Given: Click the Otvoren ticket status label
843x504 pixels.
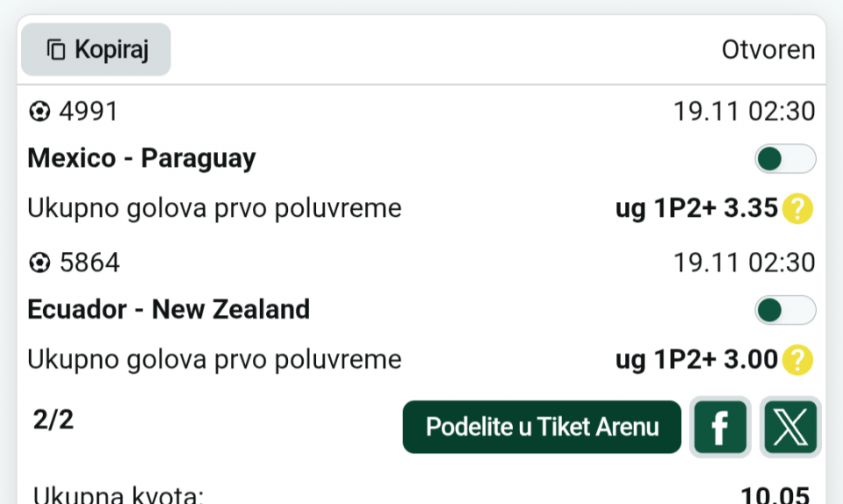Looking at the screenshot, I should tap(768, 50).
